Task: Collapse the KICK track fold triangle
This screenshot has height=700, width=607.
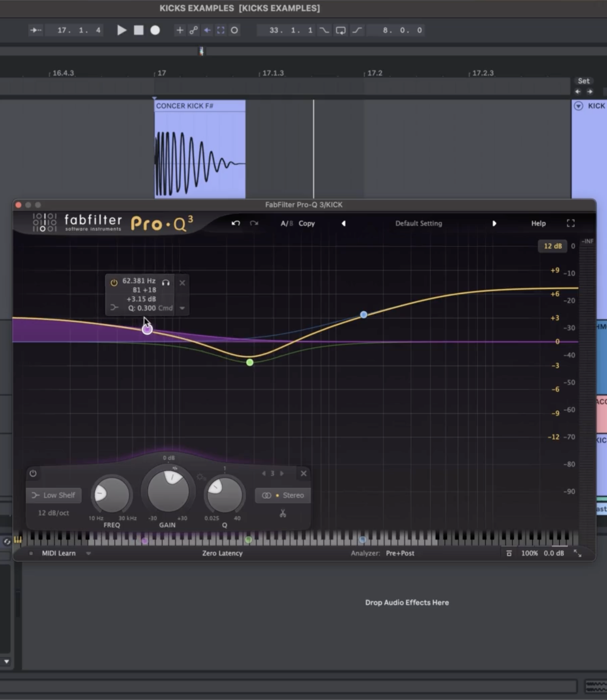Action: [x=578, y=106]
